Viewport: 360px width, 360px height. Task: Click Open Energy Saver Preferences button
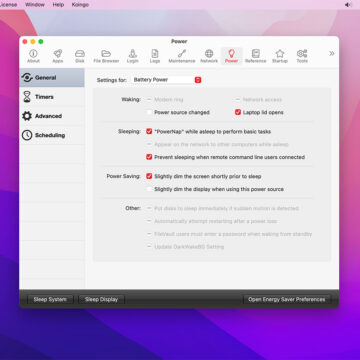(x=287, y=299)
